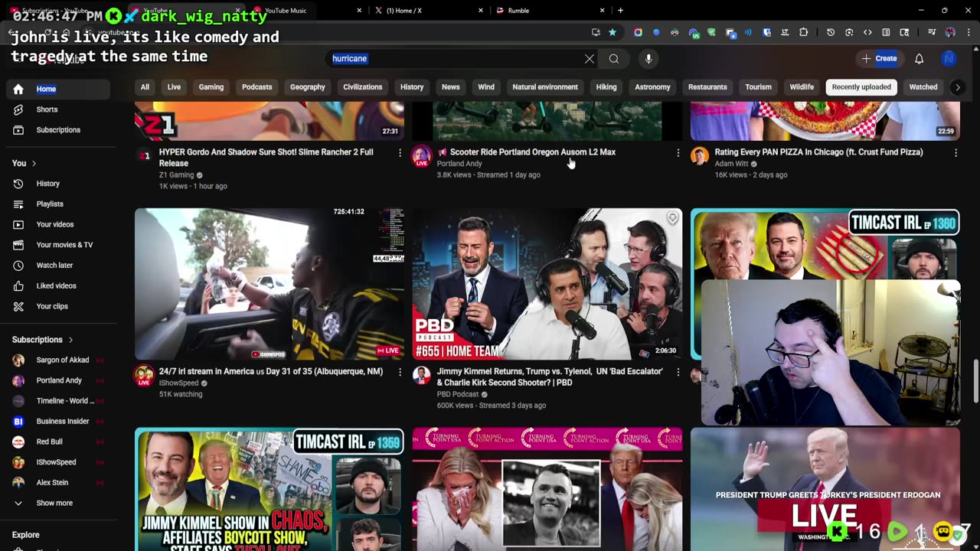This screenshot has height=551, width=980.
Task: Switch to the YouTube Music browser tab
Action: pyautogui.click(x=308, y=11)
